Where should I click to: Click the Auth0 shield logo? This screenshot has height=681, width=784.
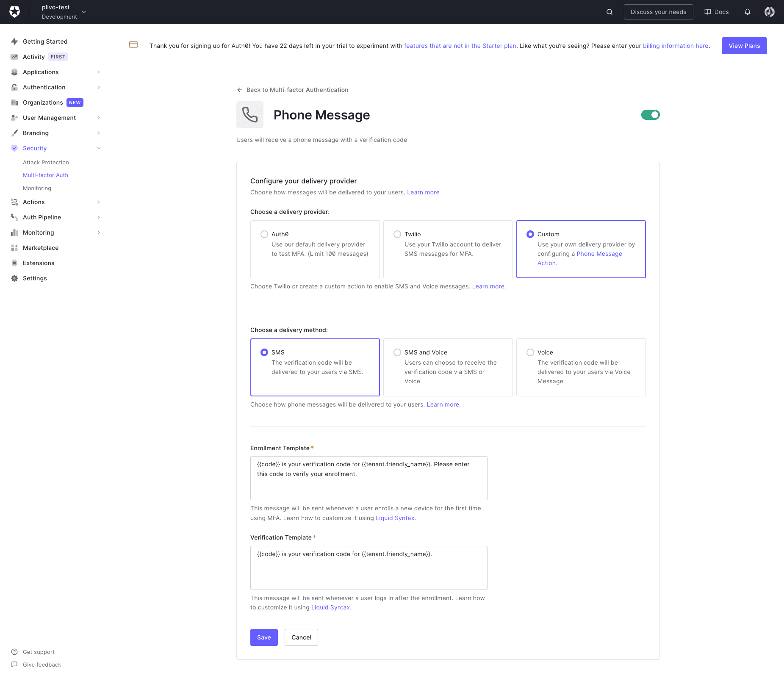click(15, 12)
